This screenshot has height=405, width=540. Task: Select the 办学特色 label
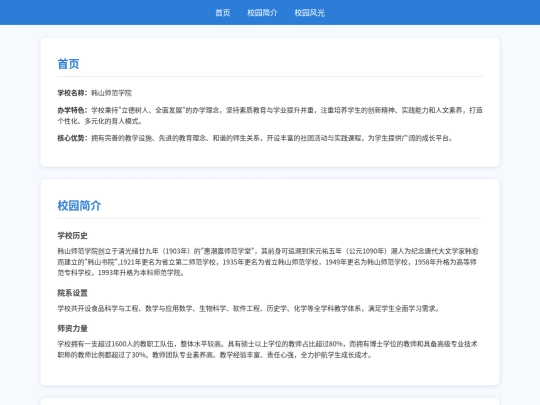[72, 110]
